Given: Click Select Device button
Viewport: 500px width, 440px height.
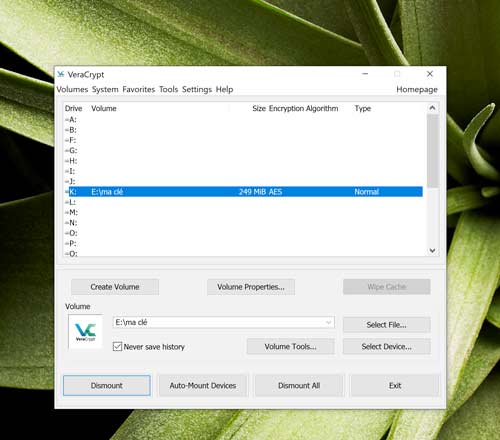Looking at the screenshot, I should click(387, 347).
